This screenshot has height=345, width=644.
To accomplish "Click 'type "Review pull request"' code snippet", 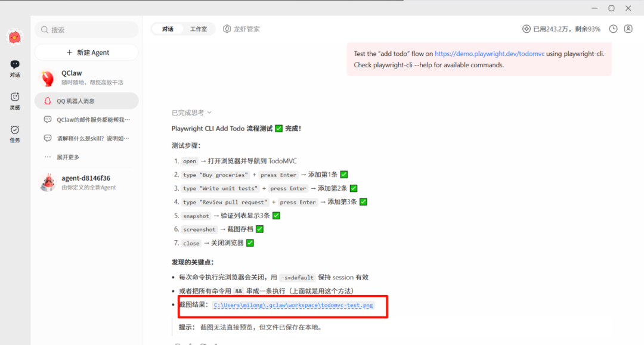I will point(225,202).
